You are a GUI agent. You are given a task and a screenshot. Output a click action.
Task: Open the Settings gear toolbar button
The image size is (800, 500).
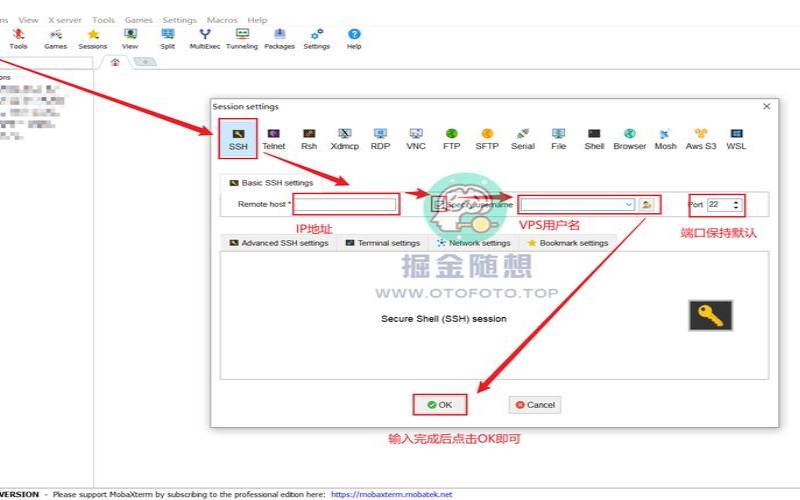pos(317,39)
